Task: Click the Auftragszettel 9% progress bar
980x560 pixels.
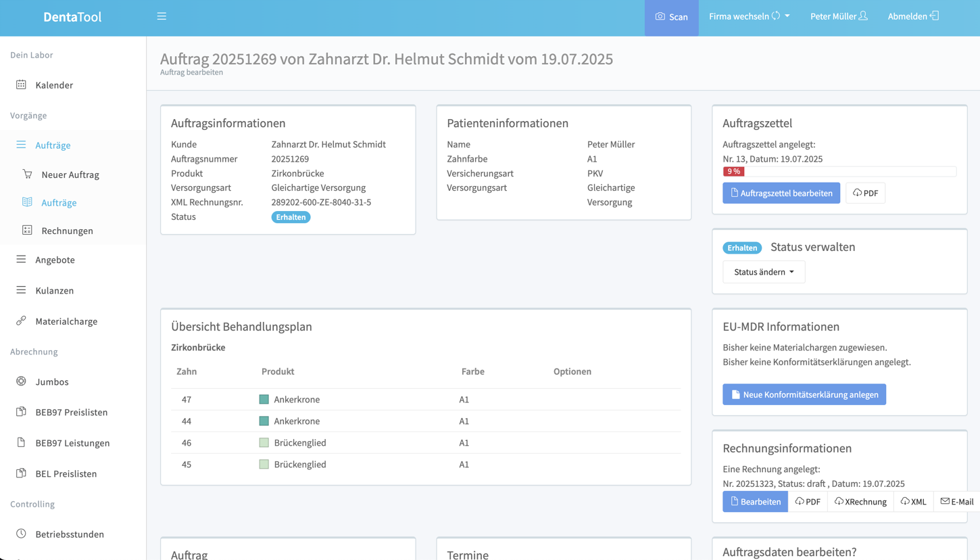Action: point(839,172)
